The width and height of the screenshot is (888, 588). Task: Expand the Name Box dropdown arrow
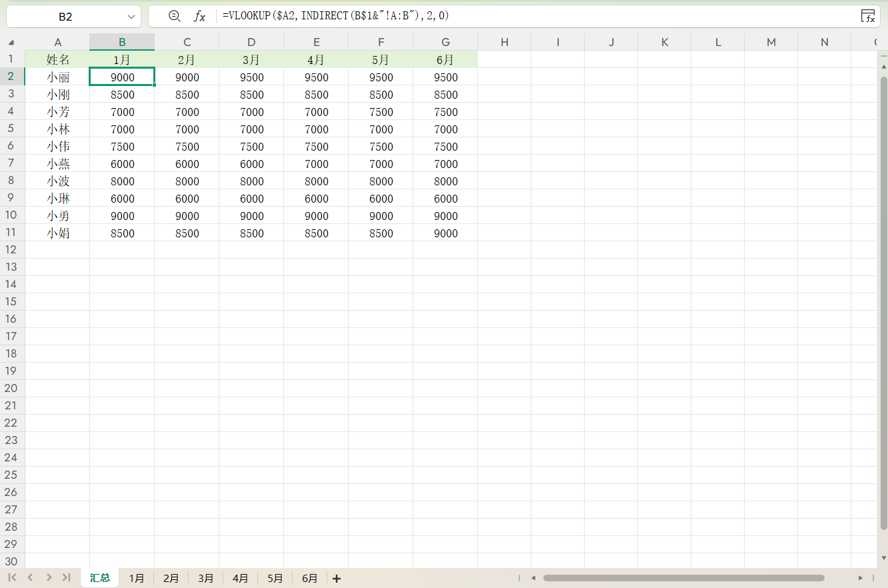pyautogui.click(x=131, y=17)
